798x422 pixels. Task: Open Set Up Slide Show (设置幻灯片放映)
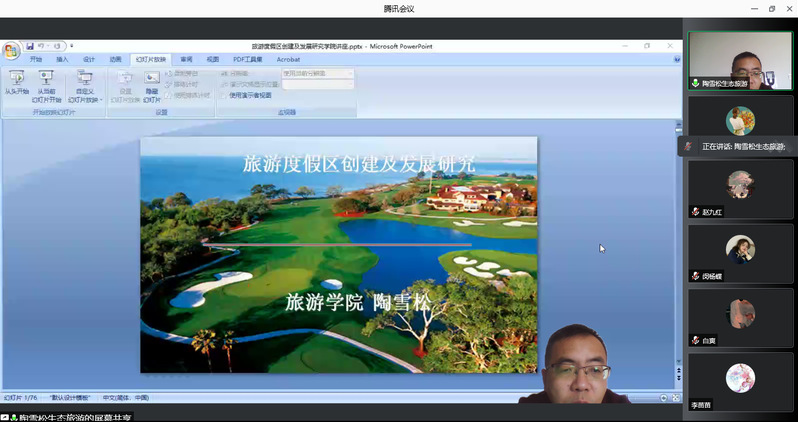(125, 82)
